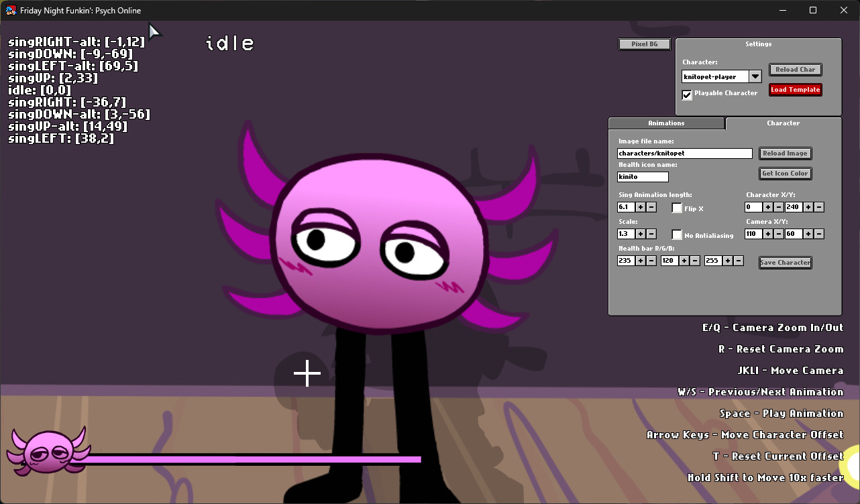Decrease Health bar red value with minus
The image size is (860, 504).
651,261
